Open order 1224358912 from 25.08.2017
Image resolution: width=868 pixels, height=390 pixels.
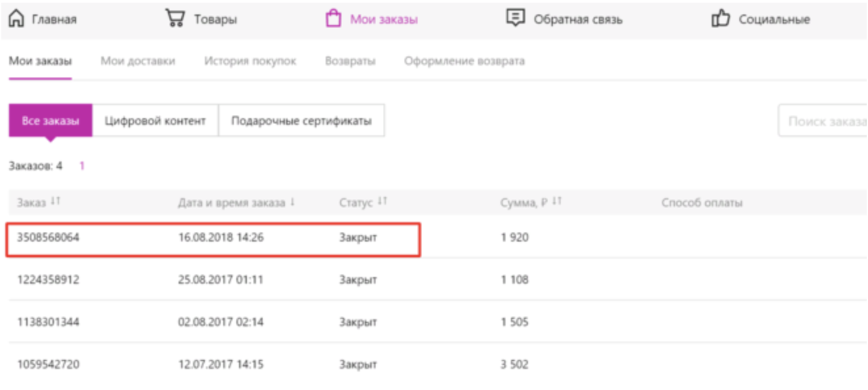[48, 280]
